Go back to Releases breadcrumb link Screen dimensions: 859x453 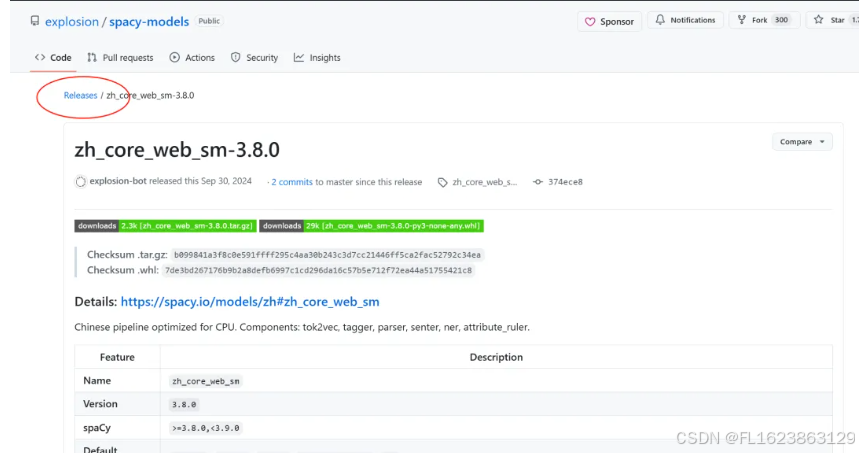pyautogui.click(x=81, y=95)
